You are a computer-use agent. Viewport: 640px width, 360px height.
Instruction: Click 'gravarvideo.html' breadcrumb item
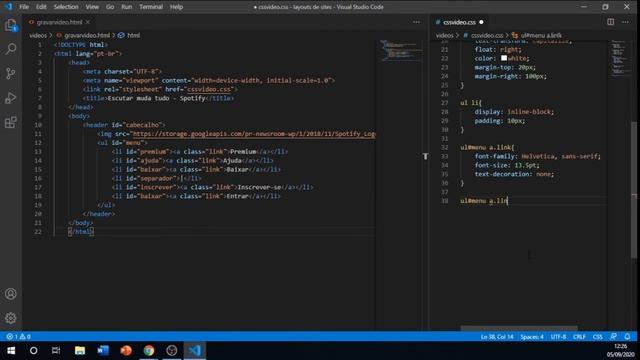87,36
